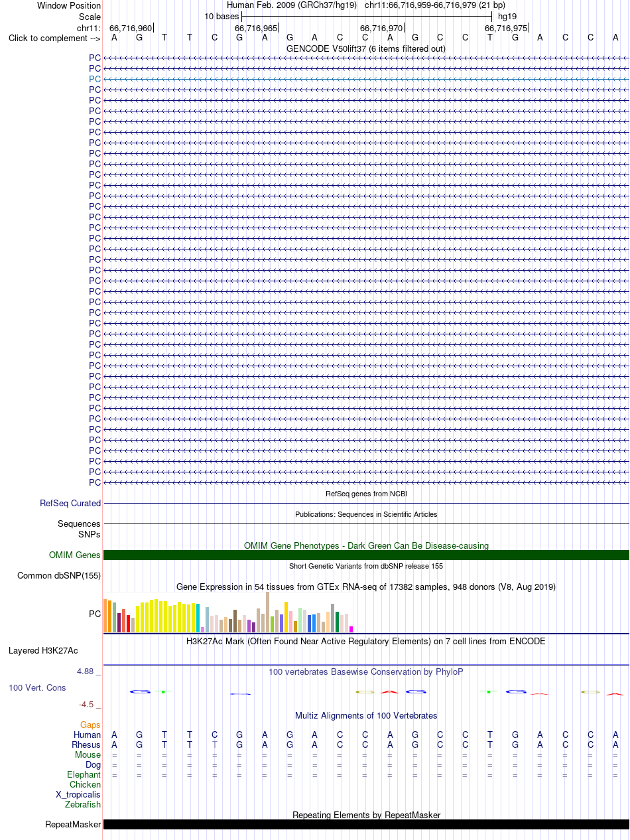Image resolution: width=630 pixels, height=840 pixels.
Task: Click the 4.88 PhyloP upper scale value
Action: coord(88,671)
